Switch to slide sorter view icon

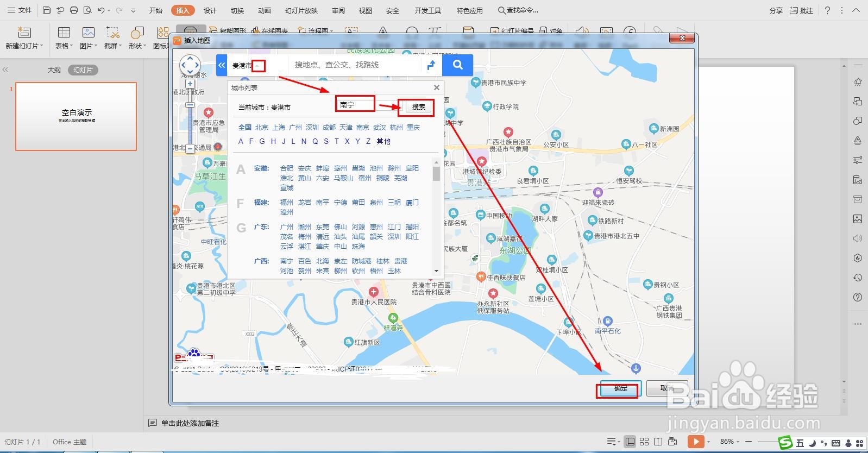pyautogui.click(x=644, y=442)
